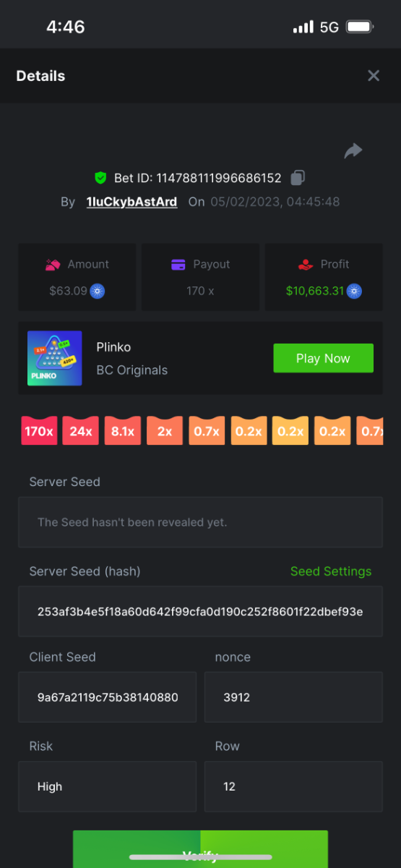Click the Verify button
The height and width of the screenshot is (868, 401).
[x=200, y=849]
